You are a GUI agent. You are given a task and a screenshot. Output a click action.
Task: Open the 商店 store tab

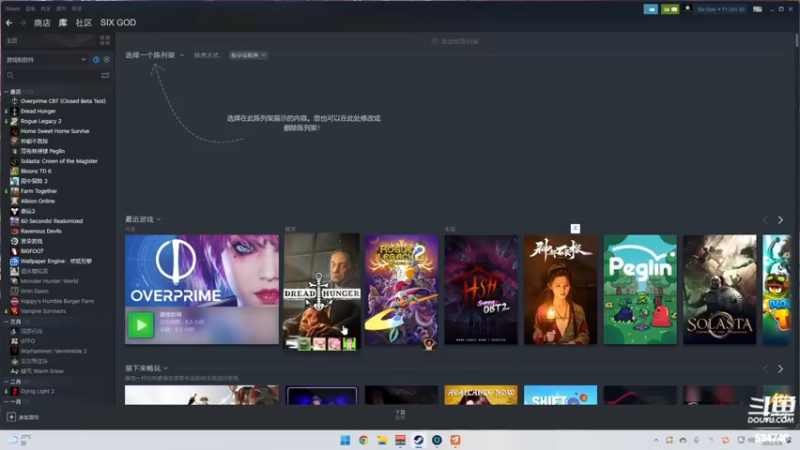point(42,22)
